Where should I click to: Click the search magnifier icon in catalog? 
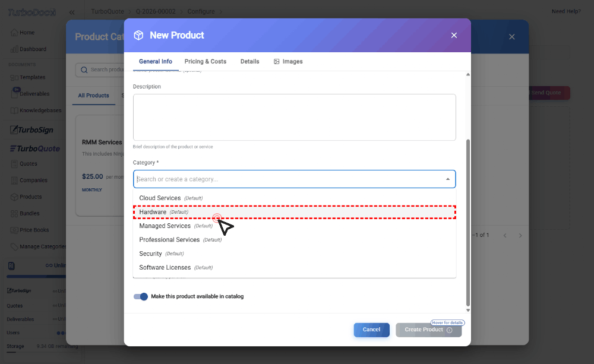tap(84, 69)
